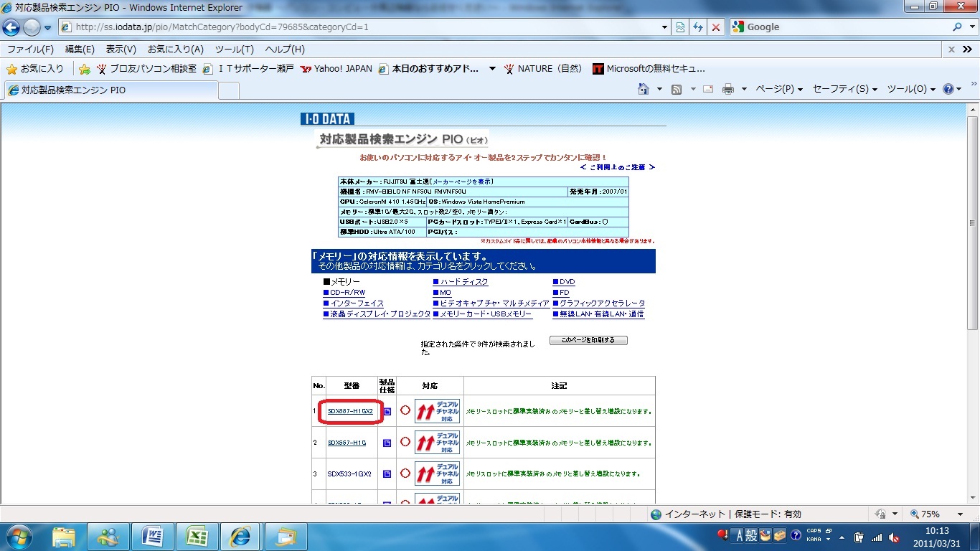
Task: Click dual channel badge in row 2
Action: coord(437,443)
